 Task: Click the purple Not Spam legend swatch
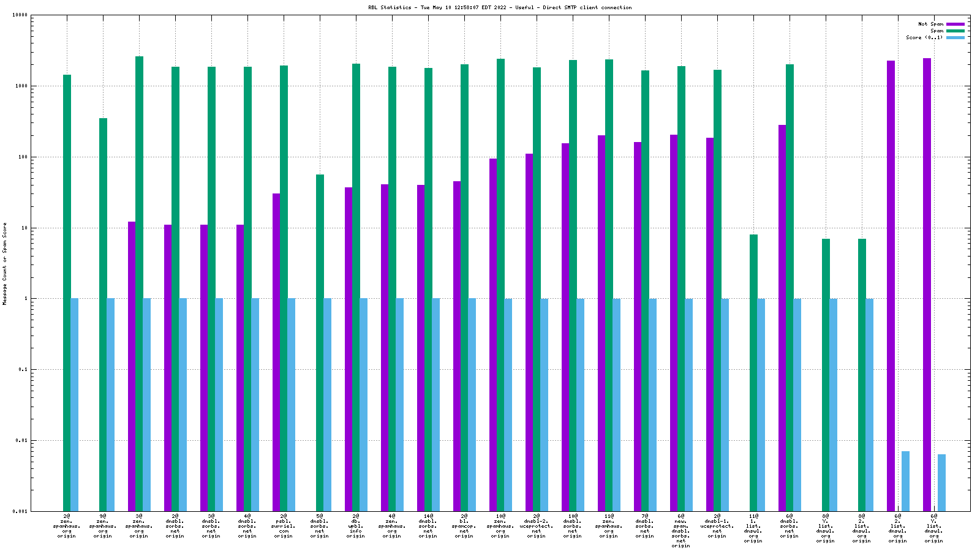click(955, 24)
